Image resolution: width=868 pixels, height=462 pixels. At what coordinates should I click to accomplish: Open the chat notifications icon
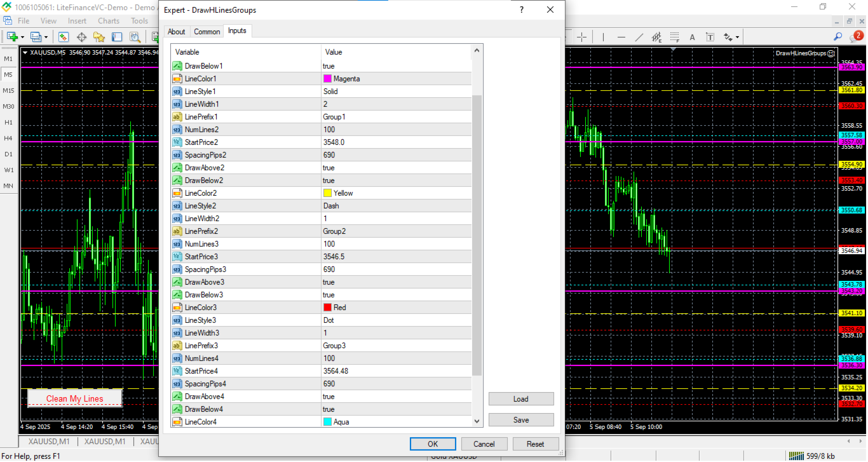[x=857, y=37]
